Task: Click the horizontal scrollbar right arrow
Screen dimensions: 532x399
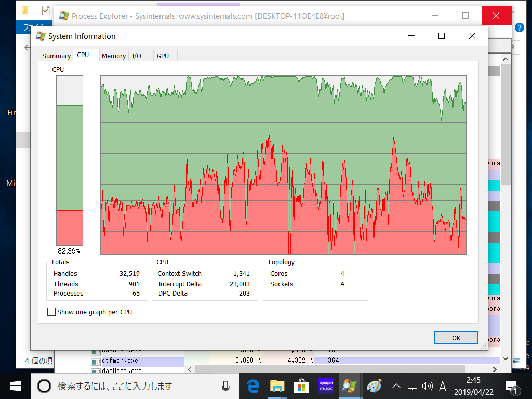Action: [x=495, y=369]
